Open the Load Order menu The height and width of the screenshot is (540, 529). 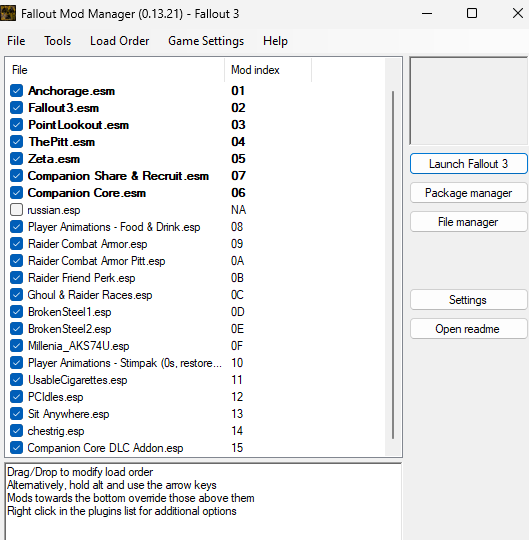pos(120,41)
